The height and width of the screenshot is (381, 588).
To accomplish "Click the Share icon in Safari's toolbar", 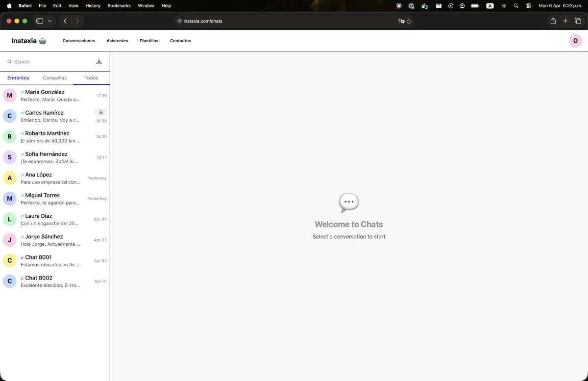I will [x=553, y=21].
